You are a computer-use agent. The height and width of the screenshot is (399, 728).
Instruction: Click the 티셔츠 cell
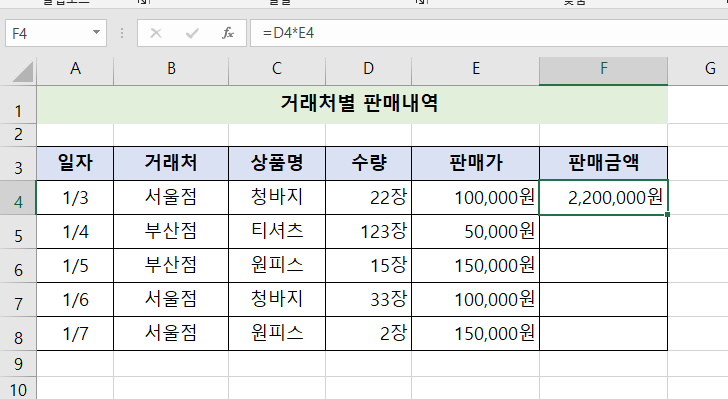[277, 231]
